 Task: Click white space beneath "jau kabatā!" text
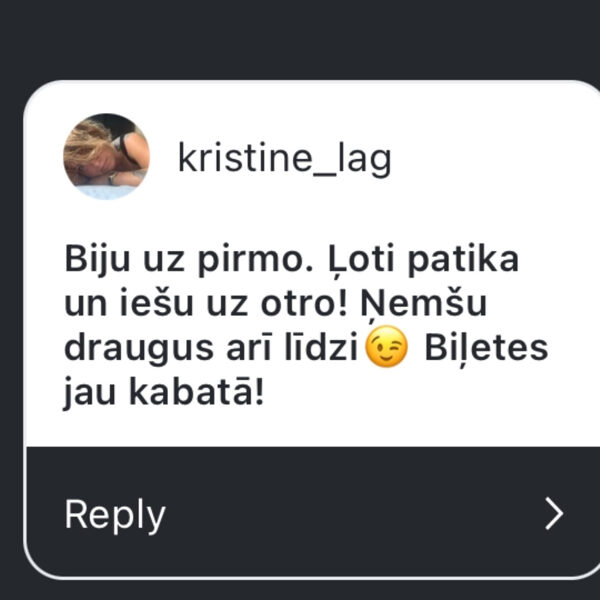coord(306,429)
